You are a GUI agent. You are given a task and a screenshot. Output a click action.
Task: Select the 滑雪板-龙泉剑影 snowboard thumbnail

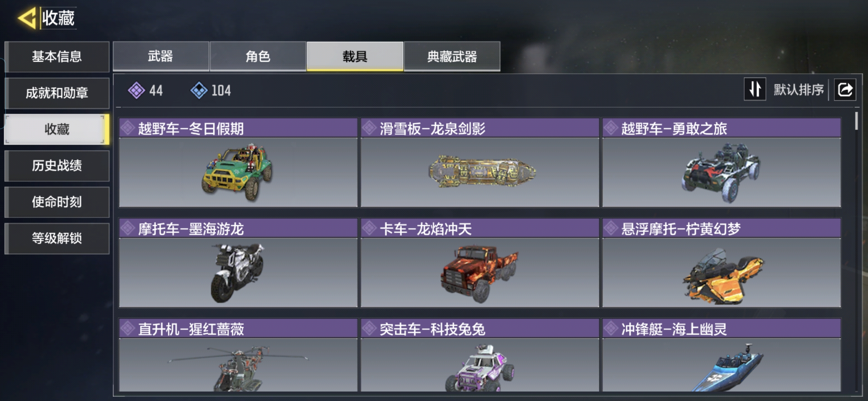pos(480,172)
